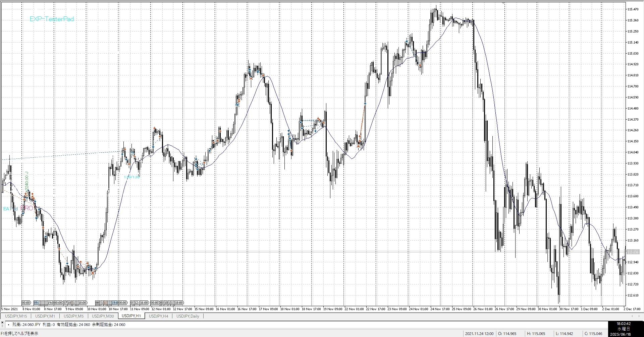Click the 2021.11.24 12:00 status bar date
Viewport: 644px width, 337px height.
479,334
